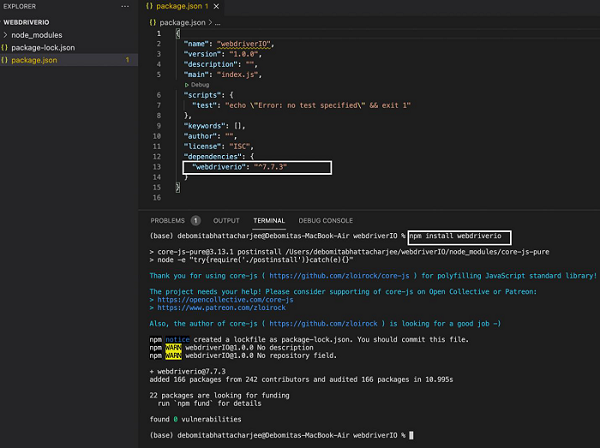Open the Debug Console tab
Screen dimensions: 600x448
325,220
